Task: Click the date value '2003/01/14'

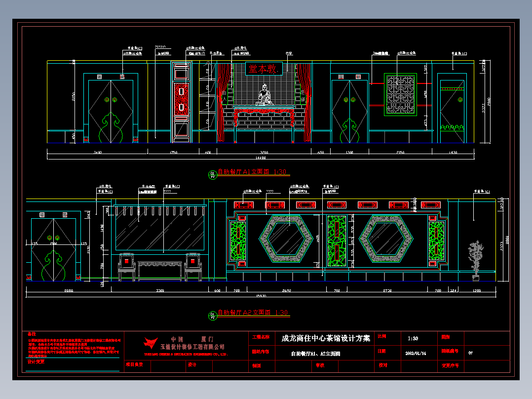Action: [416, 353]
